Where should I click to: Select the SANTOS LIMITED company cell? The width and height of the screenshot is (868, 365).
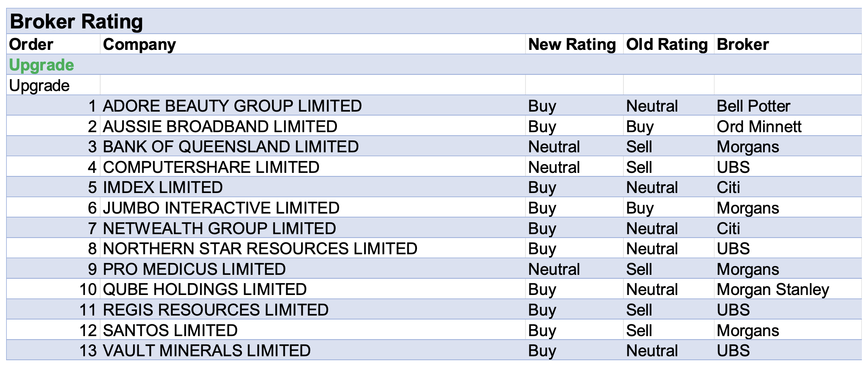[170, 330]
